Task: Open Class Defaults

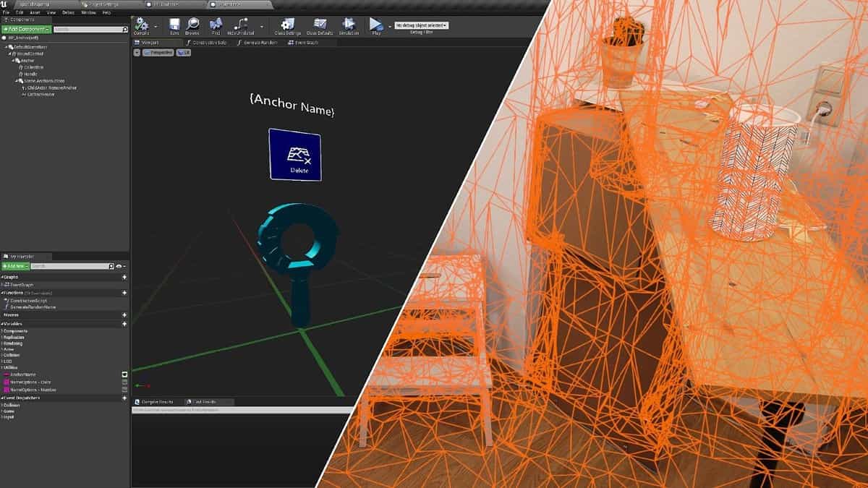Action: pyautogui.click(x=320, y=25)
